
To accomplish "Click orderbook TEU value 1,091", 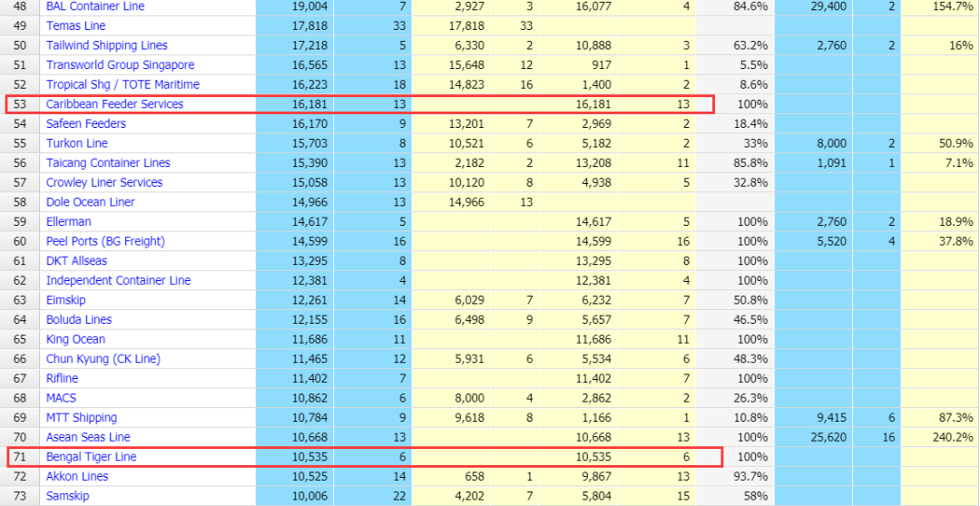I will (831, 163).
